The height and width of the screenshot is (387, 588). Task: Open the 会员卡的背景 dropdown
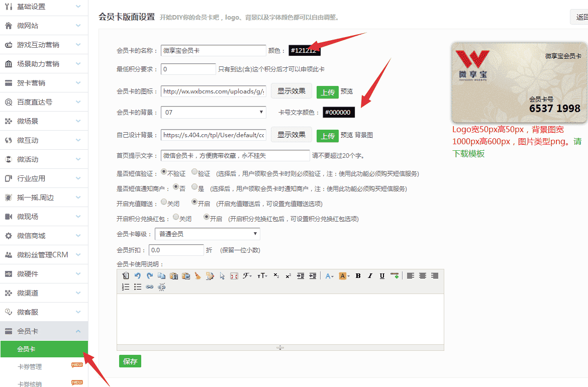pos(213,112)
